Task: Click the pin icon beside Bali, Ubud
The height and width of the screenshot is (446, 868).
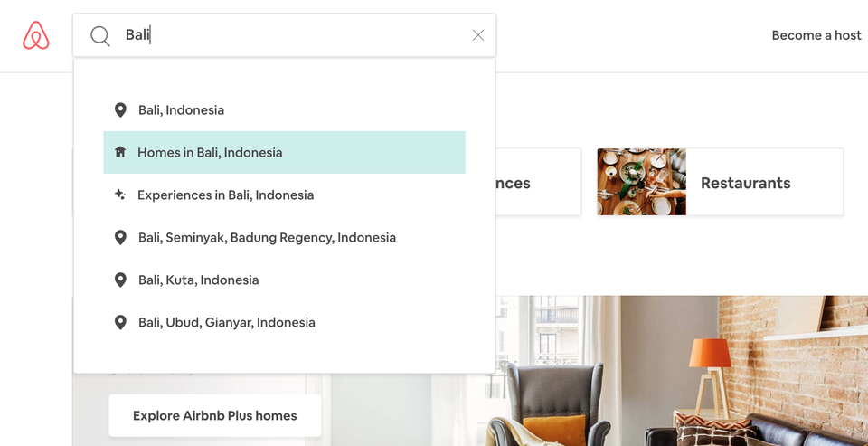Action: (x=120, y=322)
